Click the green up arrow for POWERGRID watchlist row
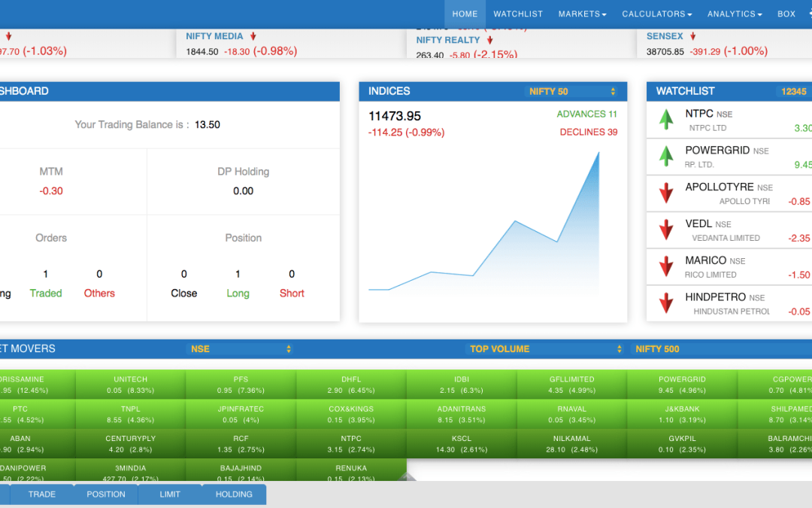Screen dimensions: 812x508 click(666, 156)
